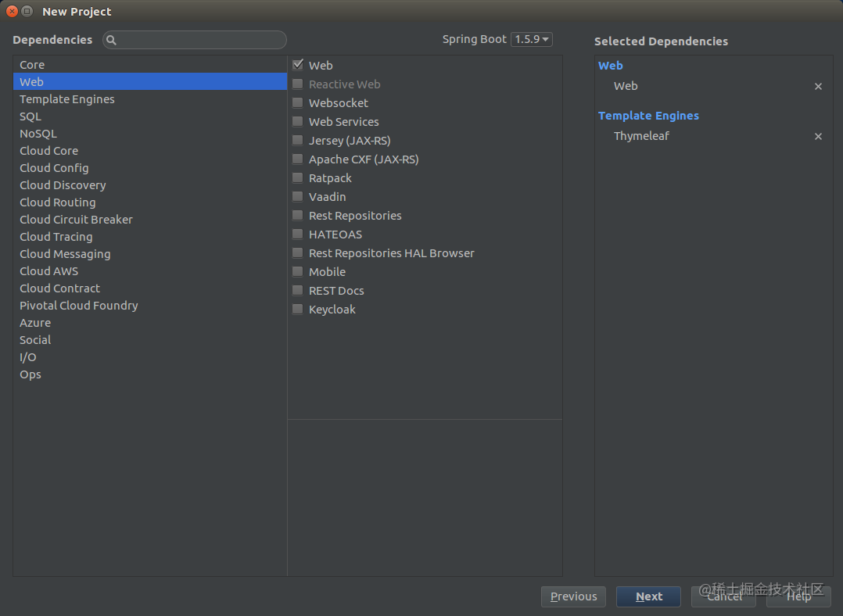The height and width of the screenshot is (616, 843).
Task: Remove Web from Selected Dependencies
Action: coord(818,86)
